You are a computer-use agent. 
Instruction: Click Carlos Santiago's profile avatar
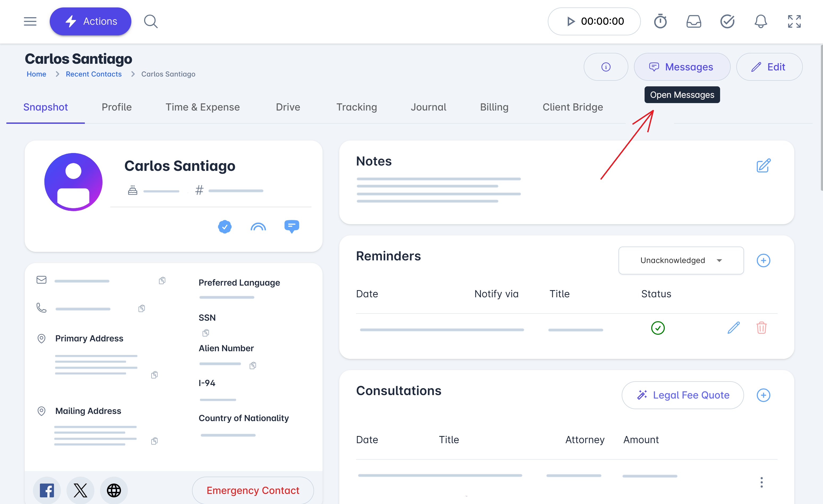(x=73, y=182)
